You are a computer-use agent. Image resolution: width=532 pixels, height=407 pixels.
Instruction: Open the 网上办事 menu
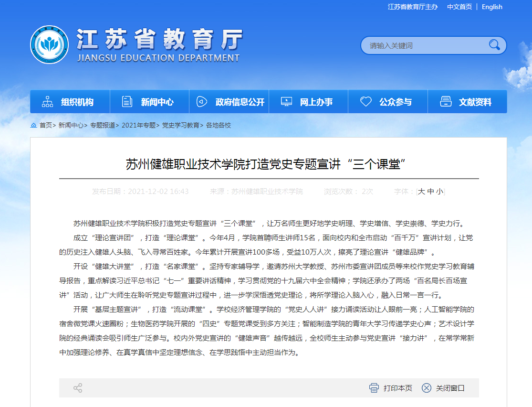click(308, 102)
